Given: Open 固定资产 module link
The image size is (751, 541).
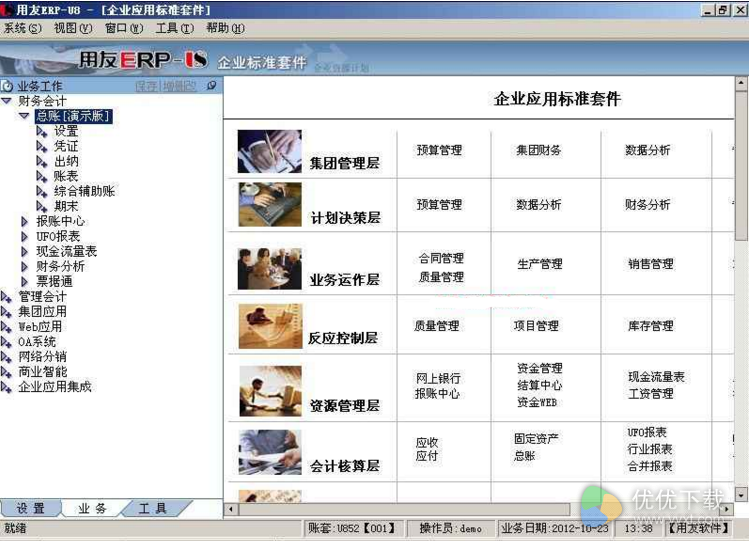Looking at the screenshot, I should (x=536, y=439).
